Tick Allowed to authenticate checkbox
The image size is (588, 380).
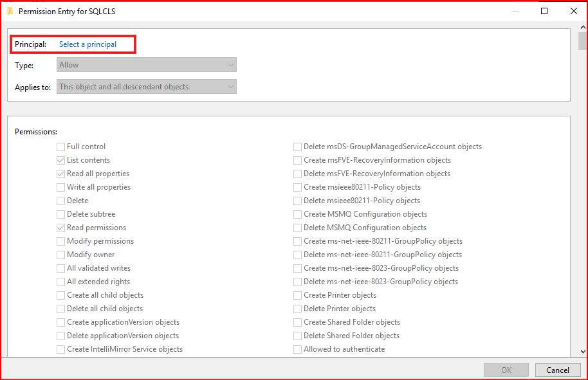point(298,349)
